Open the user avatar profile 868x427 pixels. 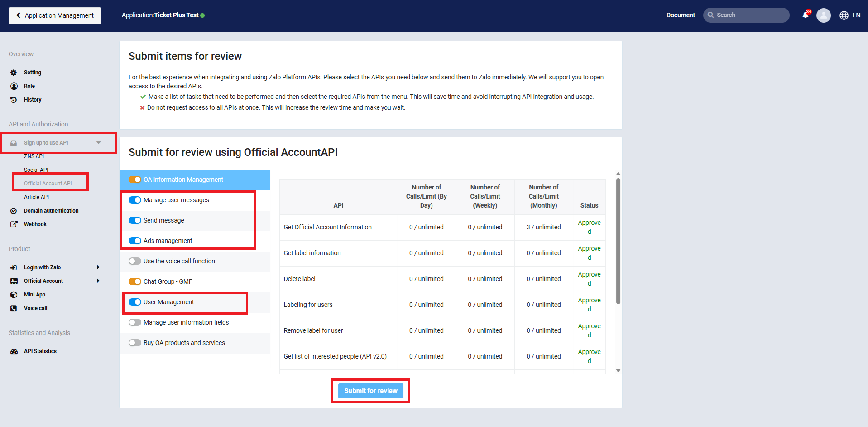tap(824, 15)
